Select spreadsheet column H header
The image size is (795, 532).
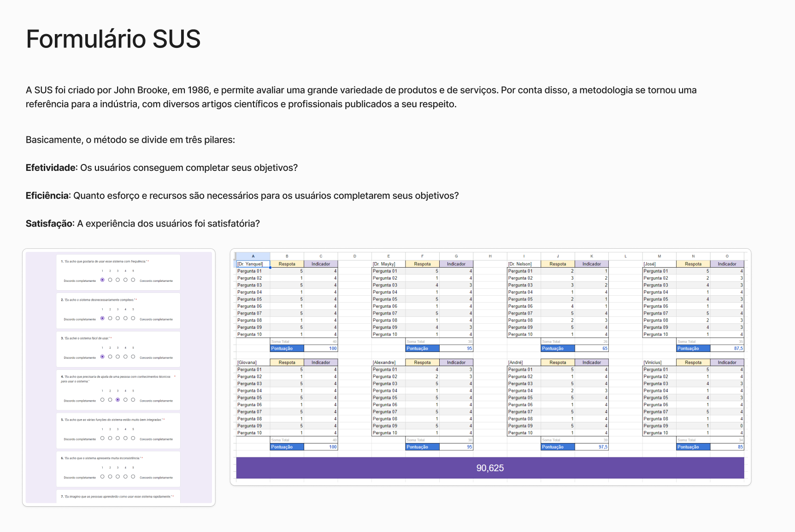490,256
